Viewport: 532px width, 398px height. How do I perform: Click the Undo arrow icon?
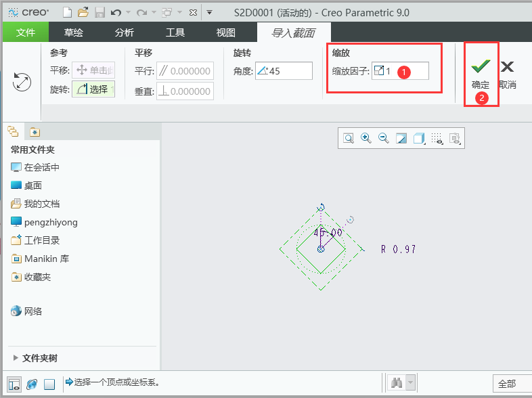click(x=116, y=13)
